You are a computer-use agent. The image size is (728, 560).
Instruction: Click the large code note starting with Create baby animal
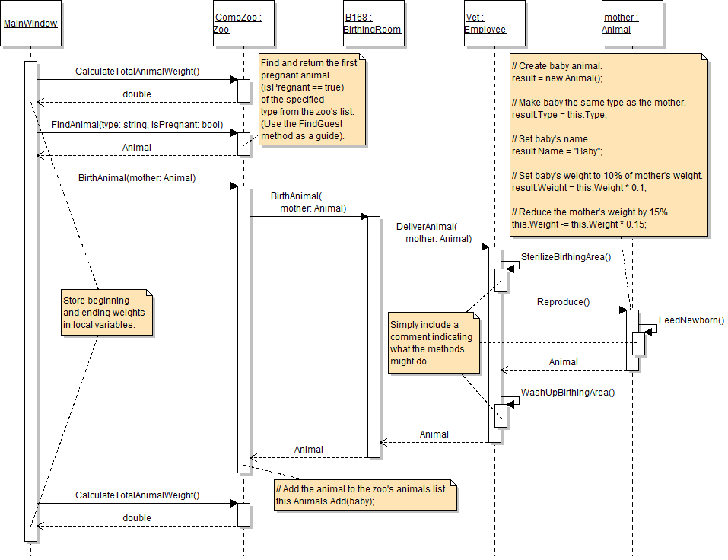(x=609, y=145)
